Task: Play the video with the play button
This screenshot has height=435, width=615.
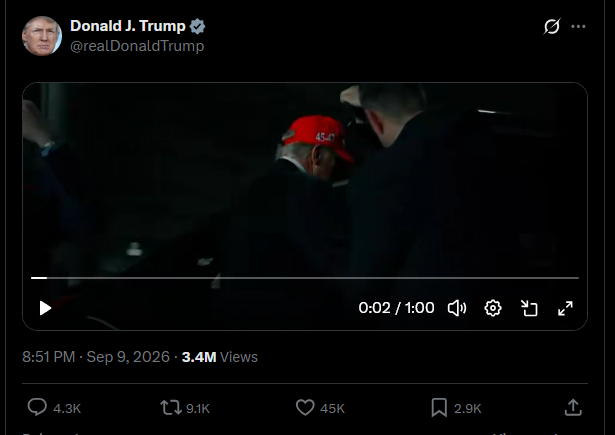Action: point(45,308)
